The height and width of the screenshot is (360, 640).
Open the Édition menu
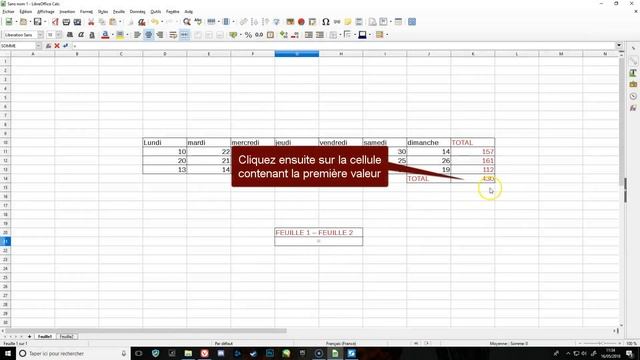pyautogui.click(x=26, y=12)
